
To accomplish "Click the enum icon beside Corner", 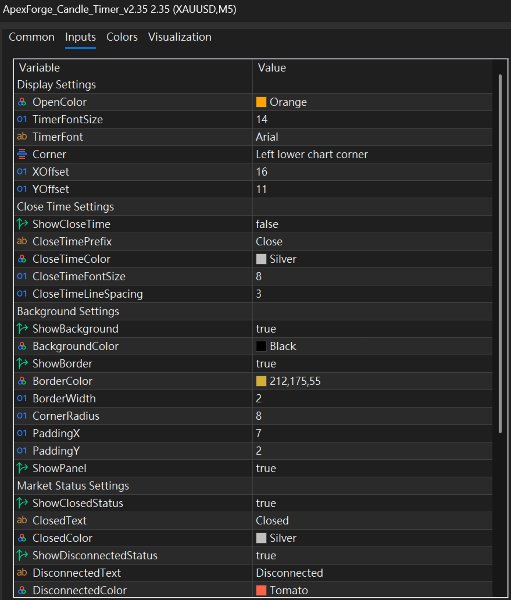I will (x=22, y=154).
